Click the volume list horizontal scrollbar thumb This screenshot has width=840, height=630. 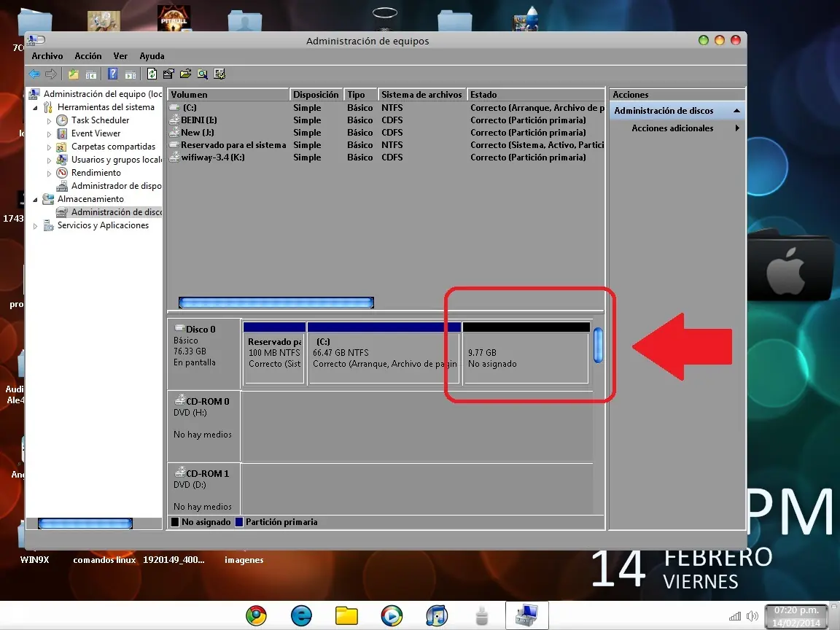coord(276,303)
